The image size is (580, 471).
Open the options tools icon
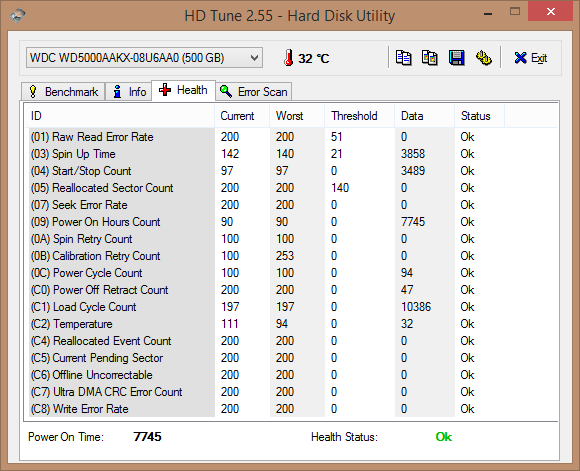483,58
